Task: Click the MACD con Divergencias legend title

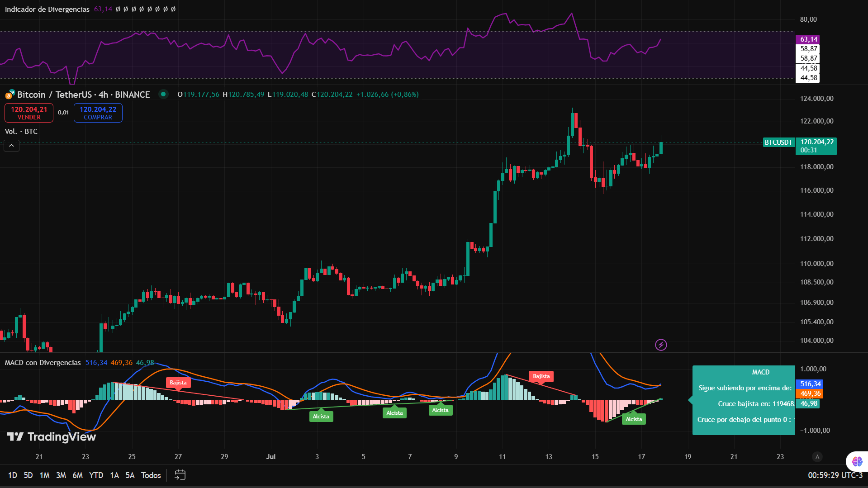Action: [43, 363]
